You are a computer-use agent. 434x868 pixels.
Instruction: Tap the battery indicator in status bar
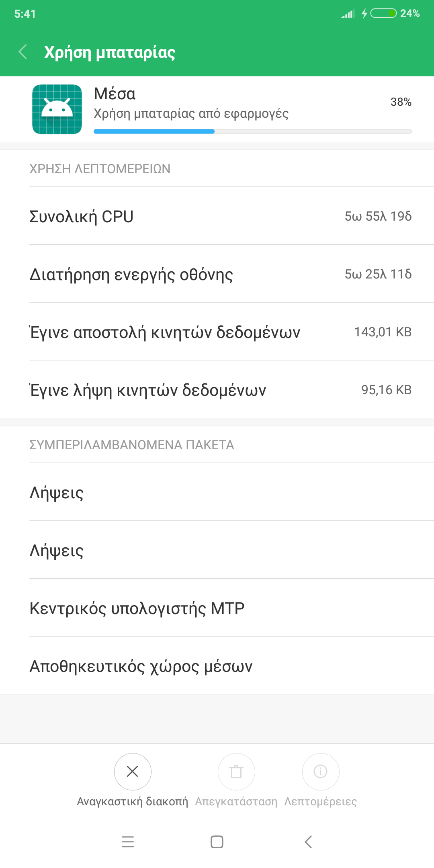point(383,13)
